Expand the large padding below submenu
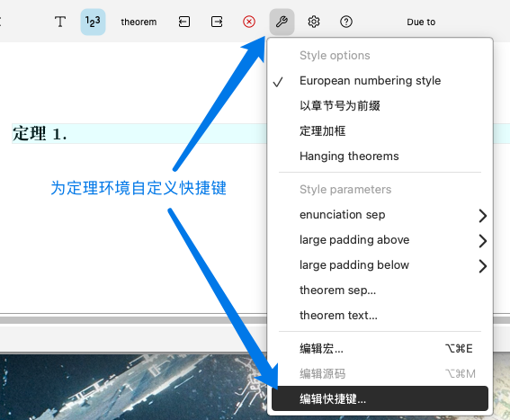This screenshot has height=420, width=510. [380, 265]
